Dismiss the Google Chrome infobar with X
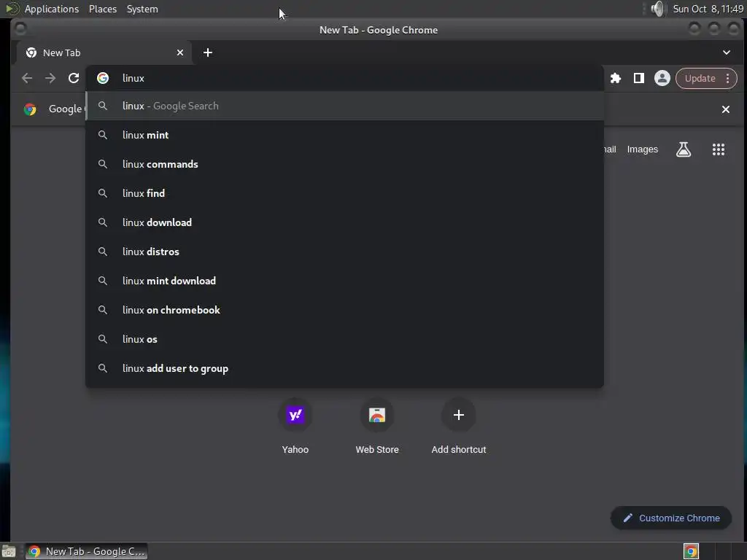Screen dimensions: 747x560 725,109
